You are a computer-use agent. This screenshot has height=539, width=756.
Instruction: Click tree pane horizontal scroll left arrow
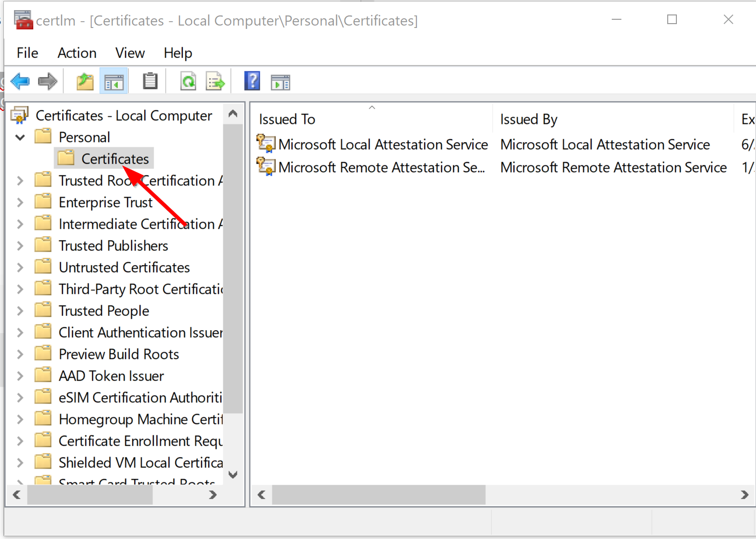pyautogui.click(x=16, y=495)
